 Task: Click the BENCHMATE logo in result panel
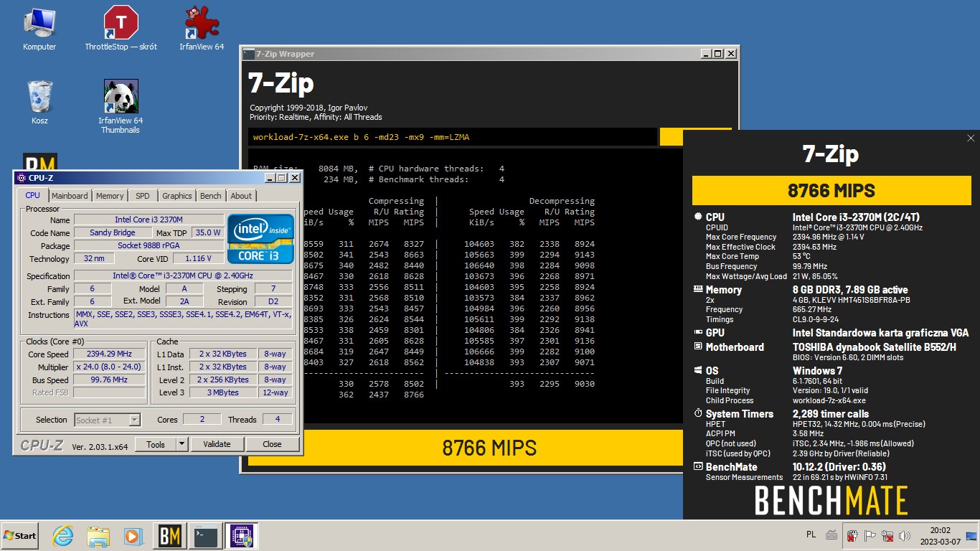coord(831,500)
